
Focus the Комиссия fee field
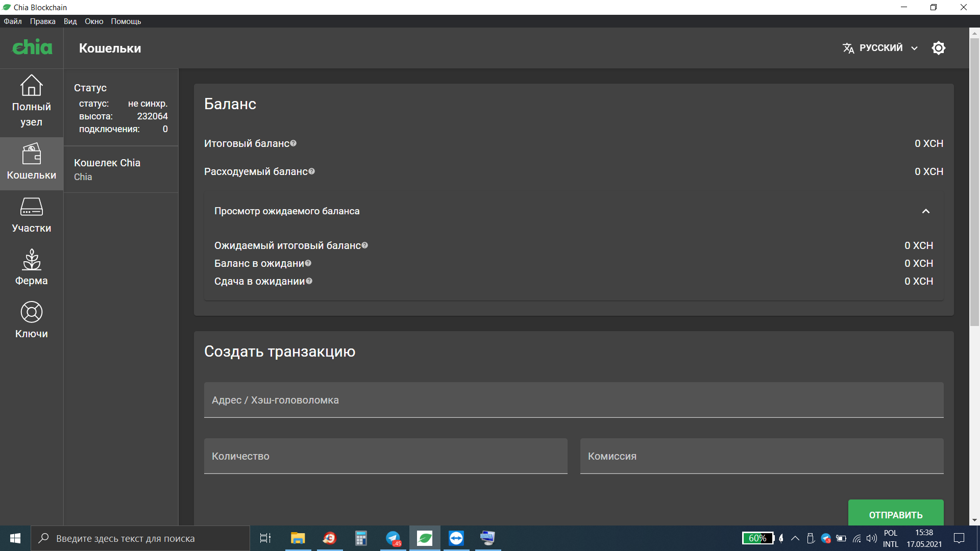click(x=762, y=456)
